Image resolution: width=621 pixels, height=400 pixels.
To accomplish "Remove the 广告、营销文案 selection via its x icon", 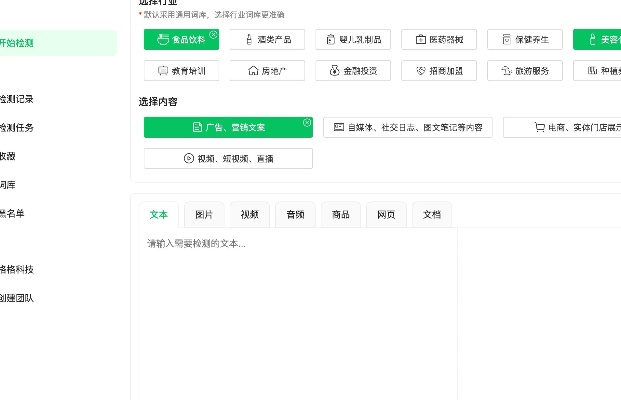I will click(307, 122).
